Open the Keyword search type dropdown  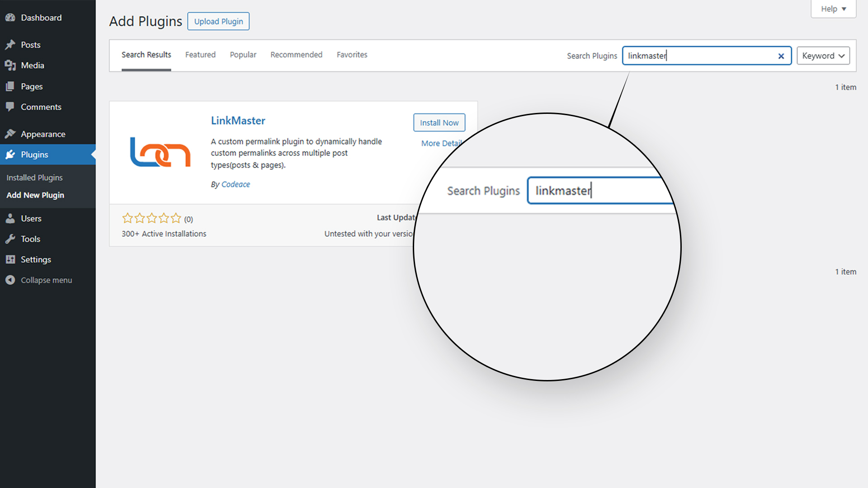tap(823, 56)
